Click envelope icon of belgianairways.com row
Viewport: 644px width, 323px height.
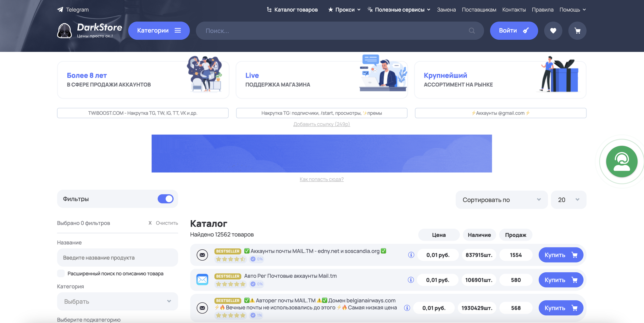(202, 308)
